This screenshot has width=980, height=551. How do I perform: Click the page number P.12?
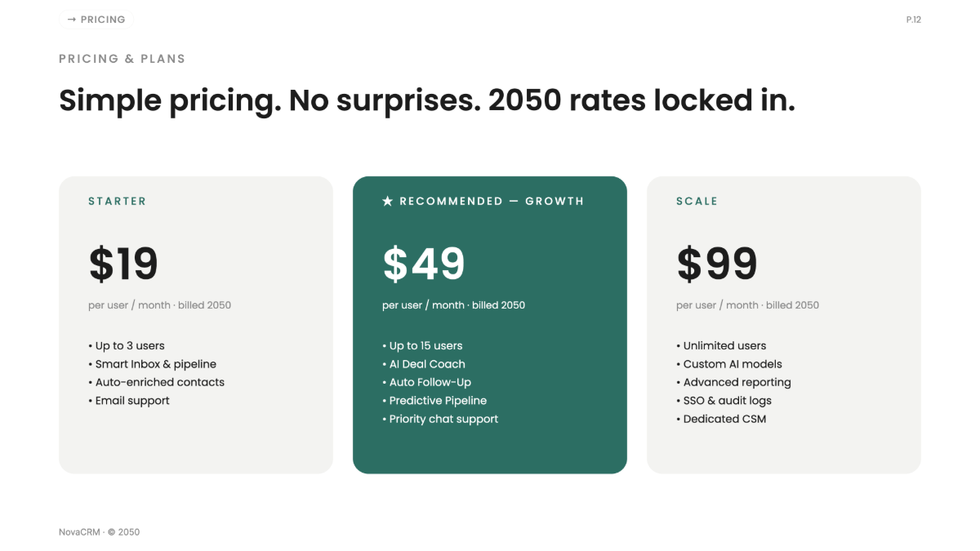click(x=913, y=20)
